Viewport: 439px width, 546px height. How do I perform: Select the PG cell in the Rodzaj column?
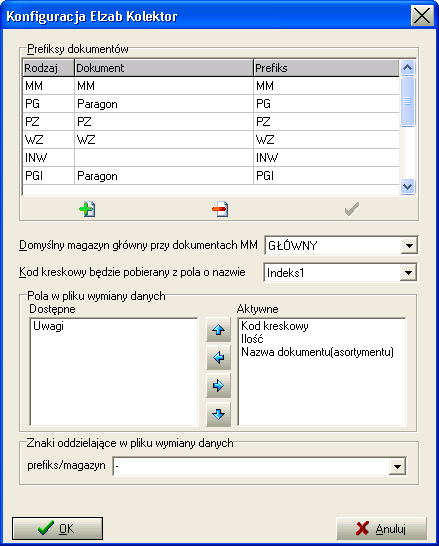tap(48, 104)
